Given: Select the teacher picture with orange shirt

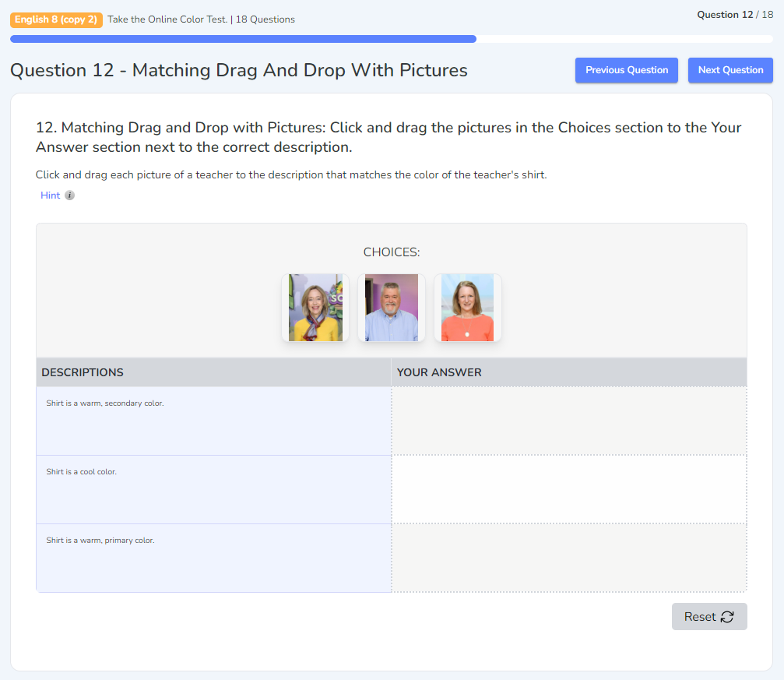Looking at the screenshot, I should (467, 308).
